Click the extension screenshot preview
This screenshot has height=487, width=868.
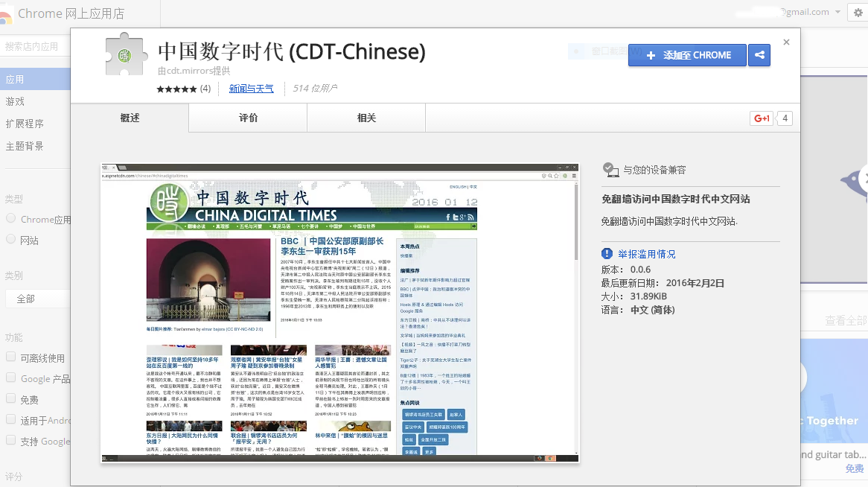pyautogui.click(x=340, y=313)
